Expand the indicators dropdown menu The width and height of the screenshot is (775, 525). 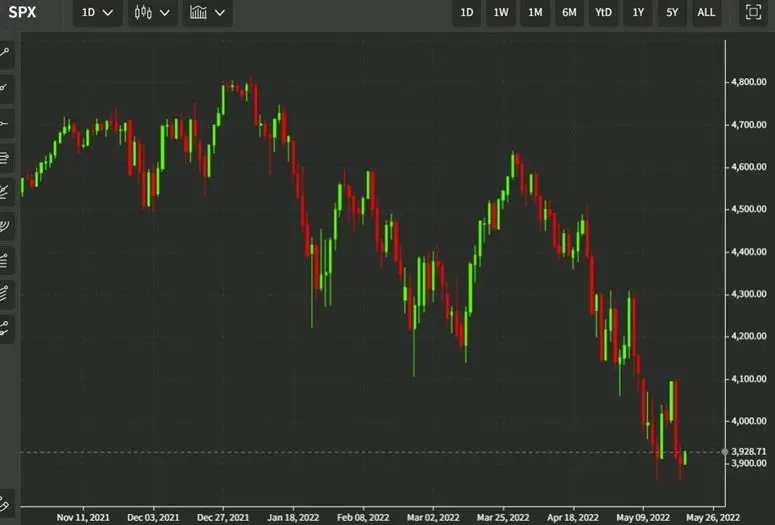[x=208, y=13]
